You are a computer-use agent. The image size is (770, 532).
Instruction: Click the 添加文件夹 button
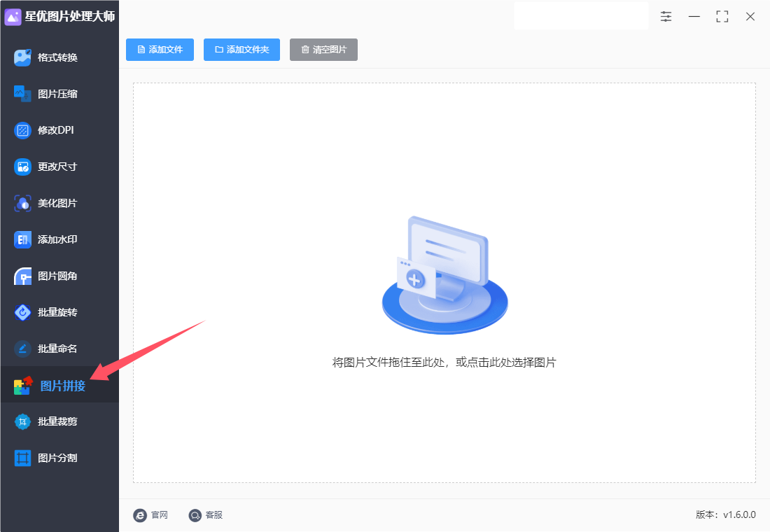pos(241,50)
